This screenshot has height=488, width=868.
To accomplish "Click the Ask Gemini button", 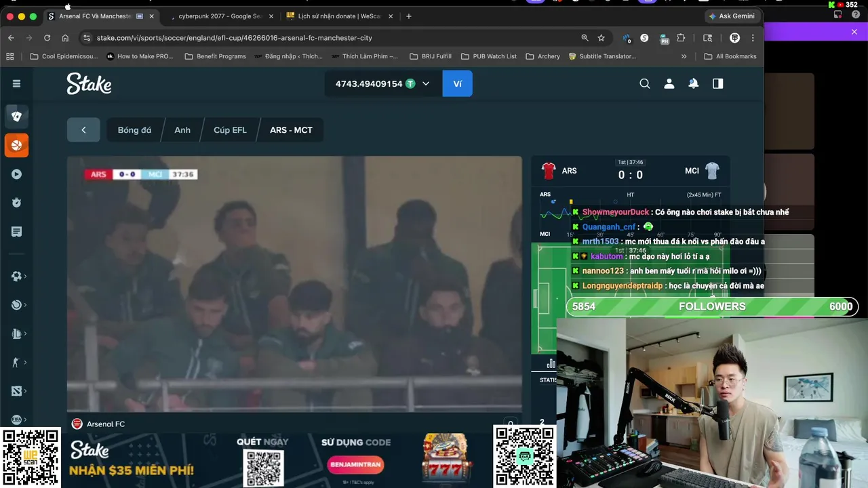I will coord(732,16).
